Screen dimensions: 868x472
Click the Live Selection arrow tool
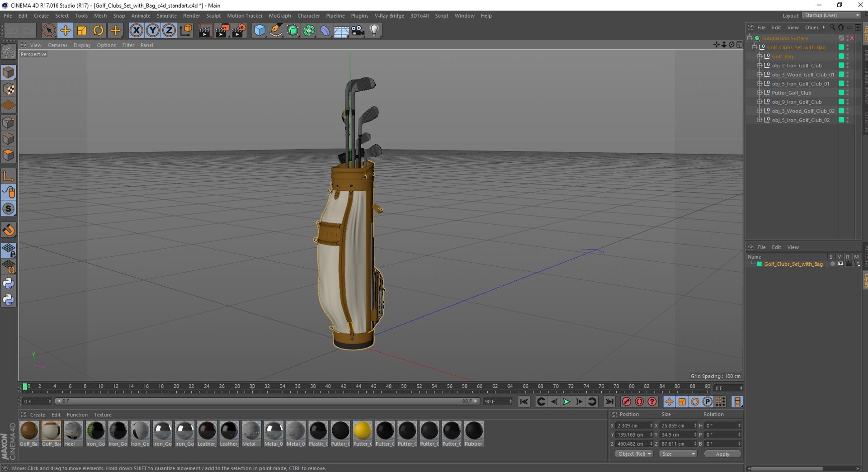[x=49, y=30]
